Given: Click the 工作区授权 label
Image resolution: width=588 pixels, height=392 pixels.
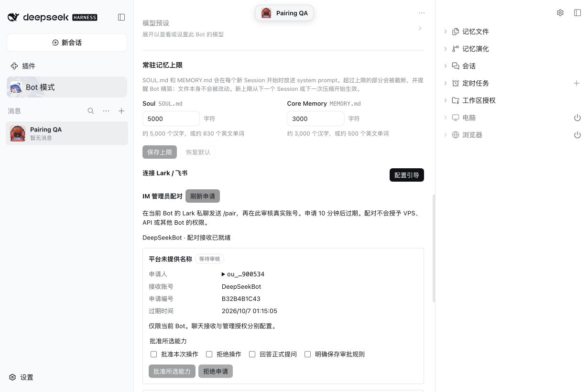Looking at the screenshot, I should [479, 100].
